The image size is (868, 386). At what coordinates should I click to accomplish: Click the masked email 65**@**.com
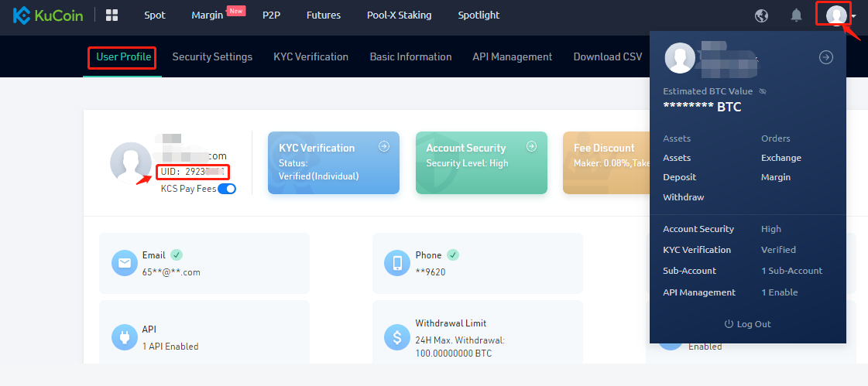click(171, 272)
